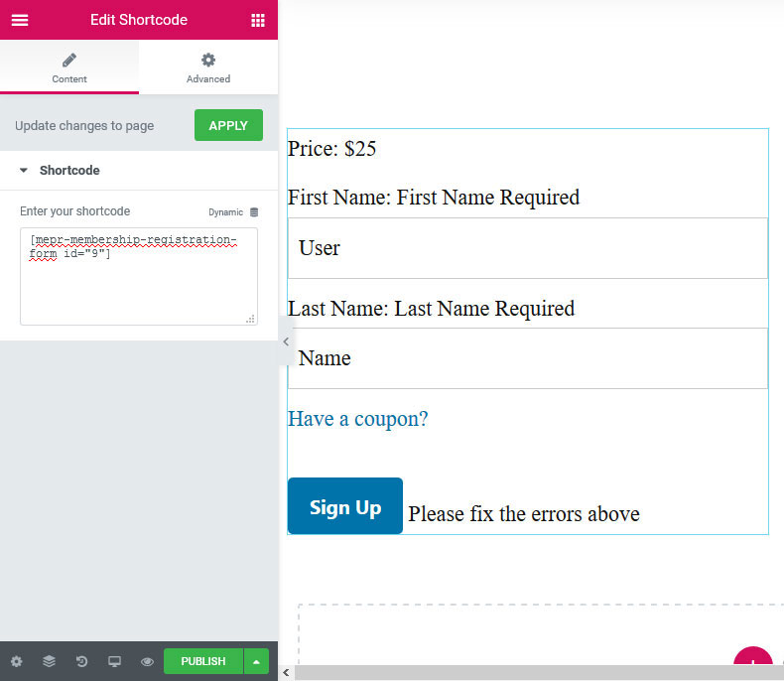The width and height of the screenshot is (784, 681).
Task: Switch to the Advanced tab
Action: pyautogui.click(x=208, y=68)
